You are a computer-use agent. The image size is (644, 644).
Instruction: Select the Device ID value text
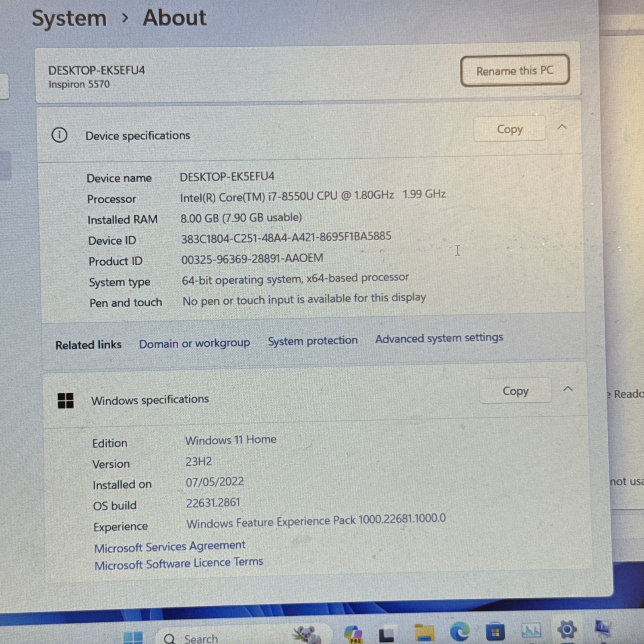pos(286,237)
